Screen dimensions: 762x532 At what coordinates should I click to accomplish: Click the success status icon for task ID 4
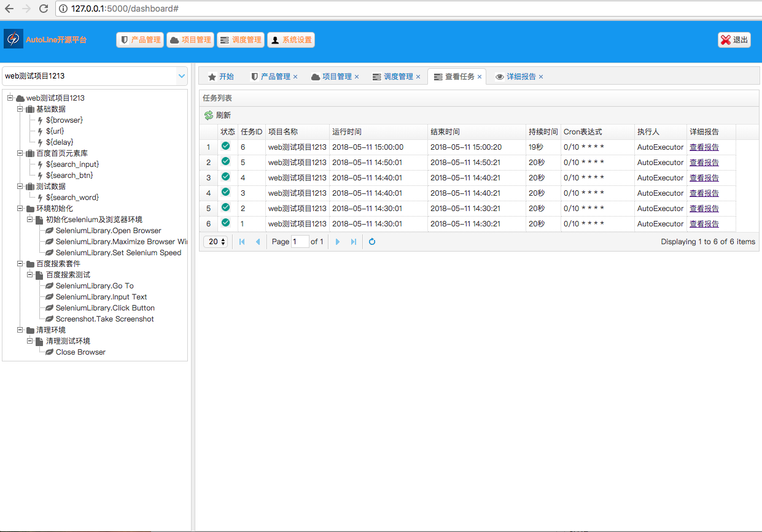225,177
